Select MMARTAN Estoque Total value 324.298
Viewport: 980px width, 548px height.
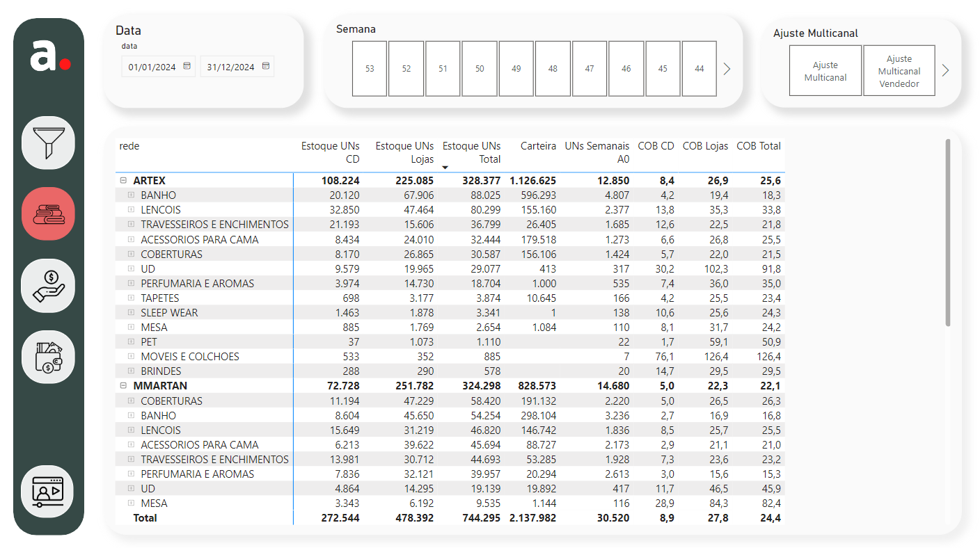coord(481,386)
